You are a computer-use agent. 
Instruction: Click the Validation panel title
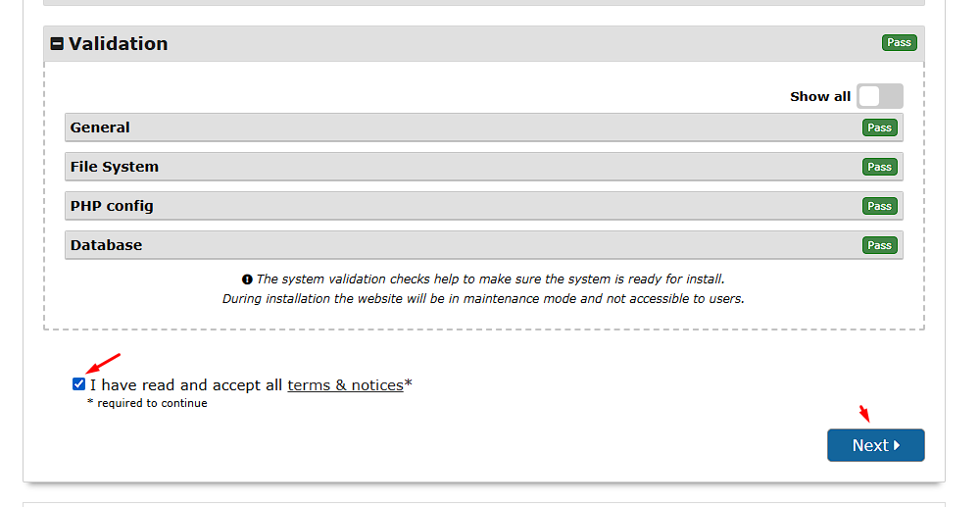[x=118, y=43]
